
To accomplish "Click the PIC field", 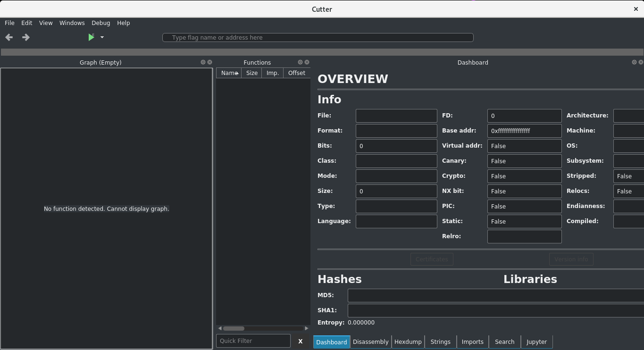I will coord(525,206).
